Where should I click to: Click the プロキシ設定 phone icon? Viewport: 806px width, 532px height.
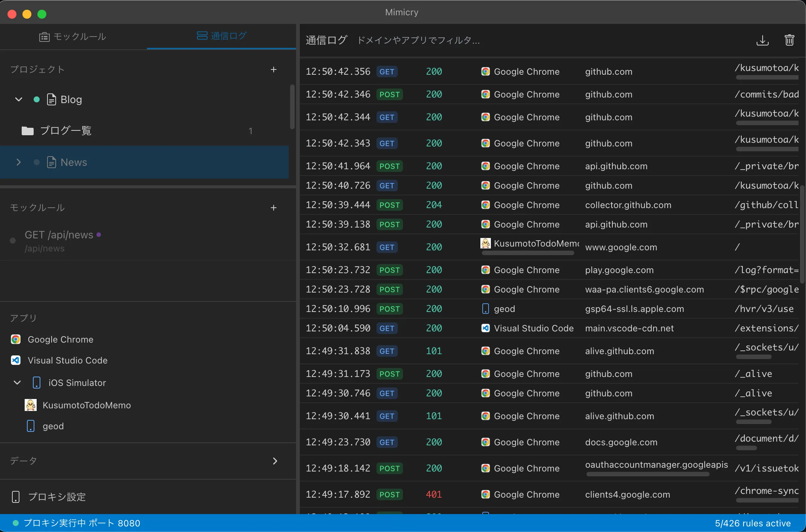click(16, 497)
